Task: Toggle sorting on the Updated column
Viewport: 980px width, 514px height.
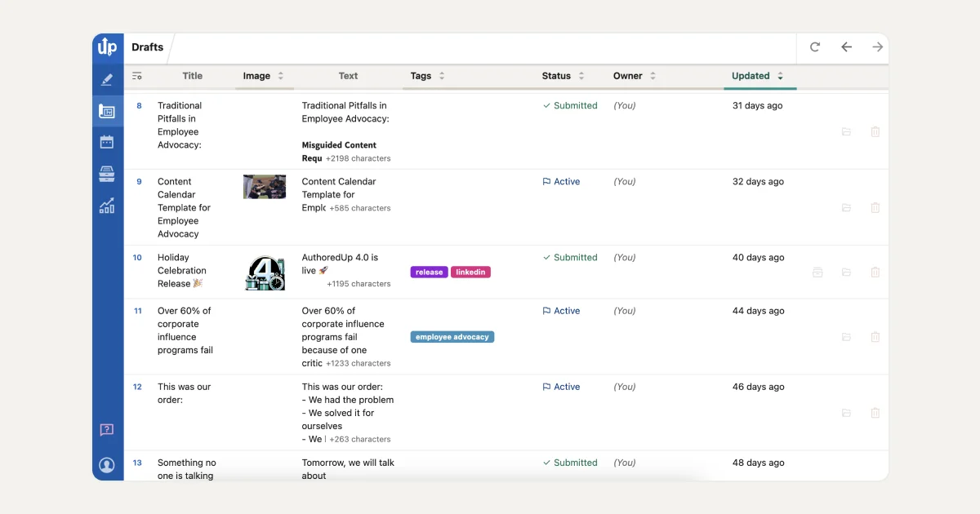Action: click(x=781, y=75)
